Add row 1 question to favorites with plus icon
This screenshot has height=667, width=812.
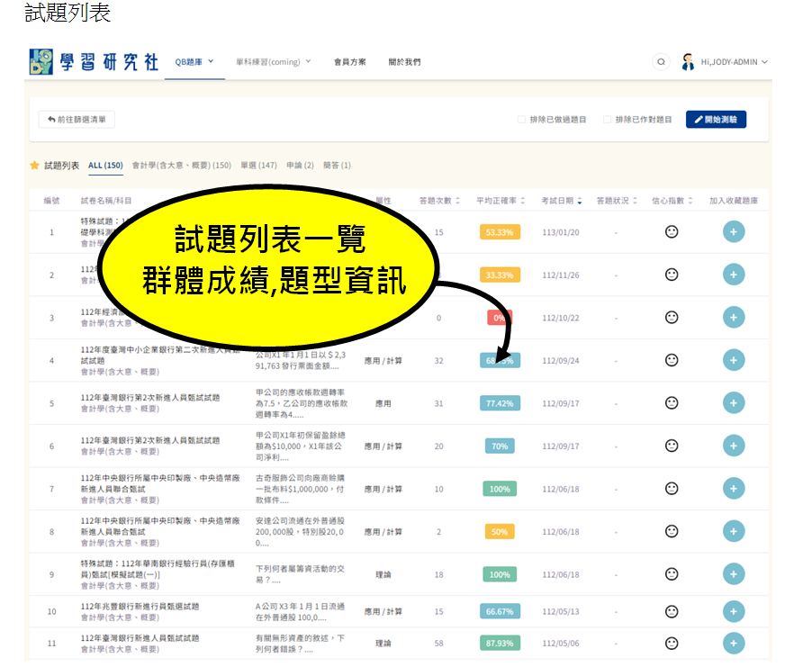point(734,232)
